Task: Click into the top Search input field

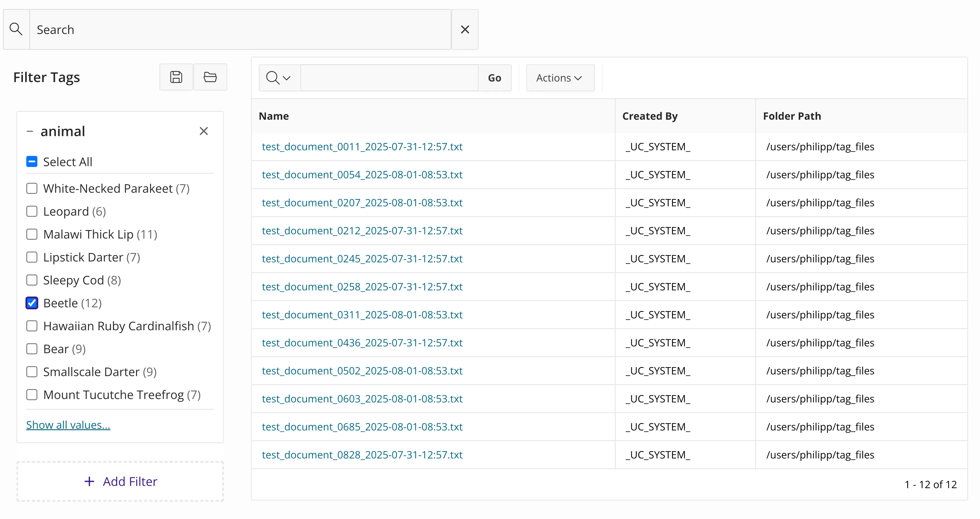Action: coord(240,29)
